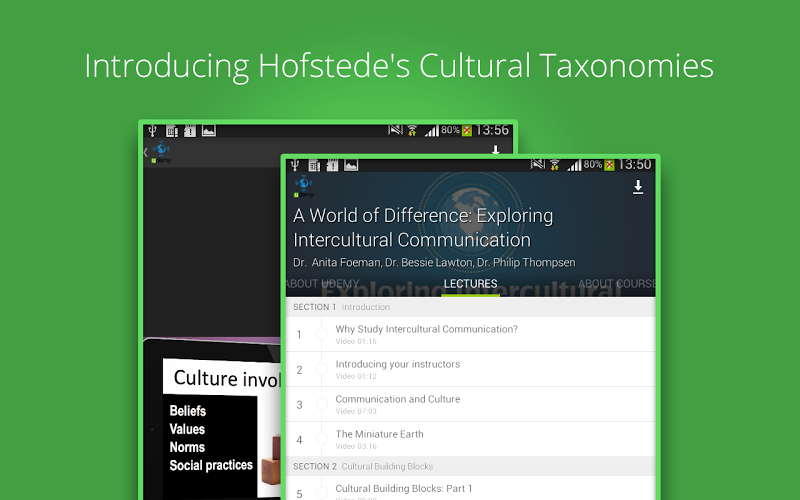
Task: Tap muted sound icon in front screen status bar
Action: coord(538,164)
